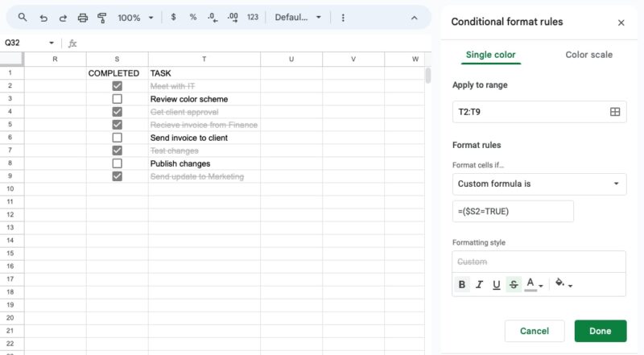Click the Send update to Marketing cell
The width and height of the screenshot is (644, 355).
204,176
